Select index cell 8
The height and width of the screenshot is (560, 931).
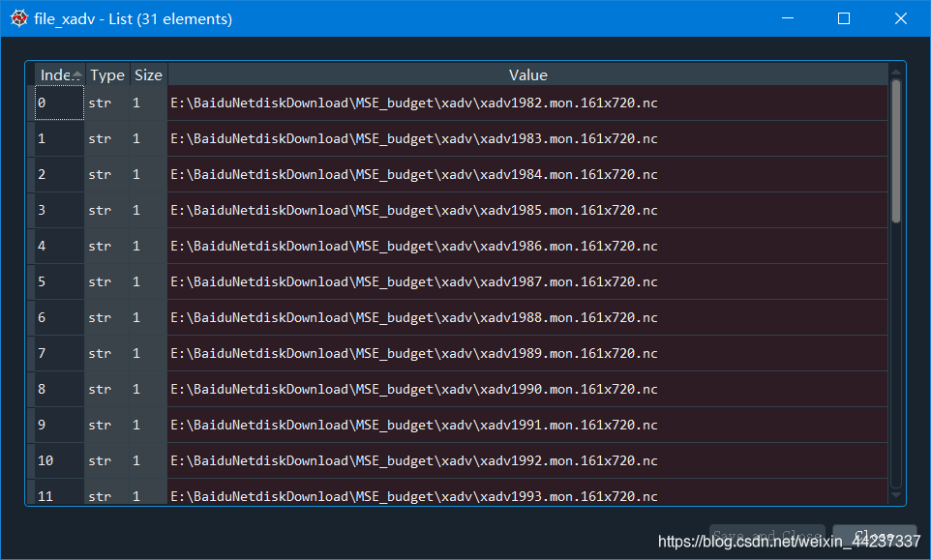59,389
